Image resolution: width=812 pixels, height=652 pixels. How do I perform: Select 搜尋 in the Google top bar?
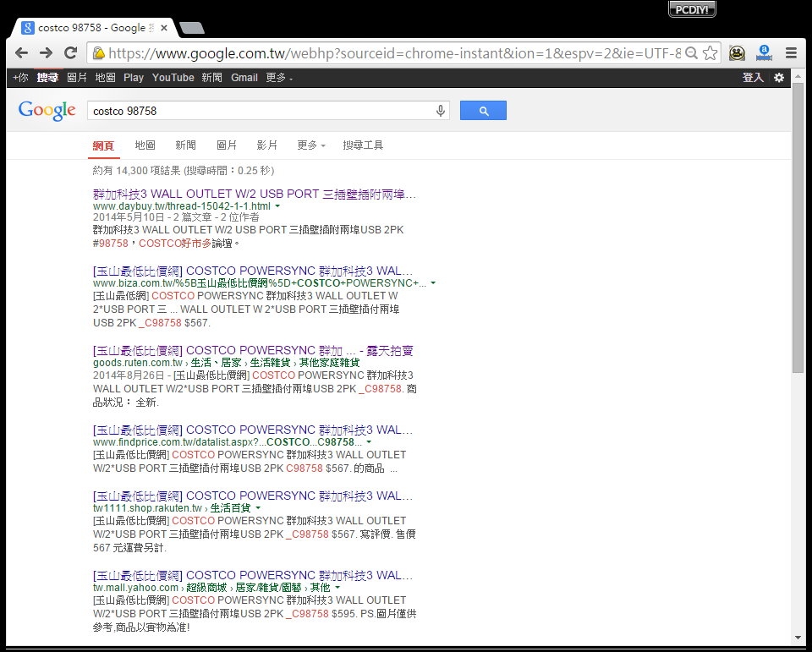47,78
